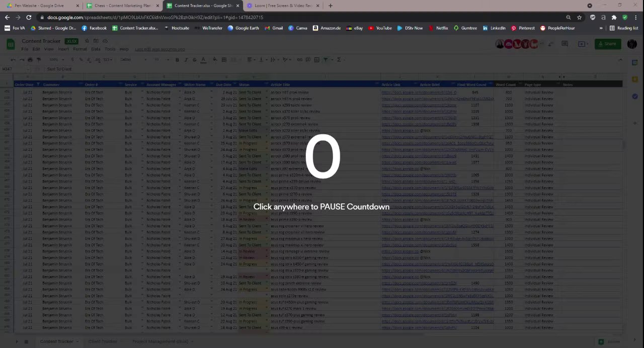Pick a text color
The image size is (644, 348).
(x=203, y=59)
